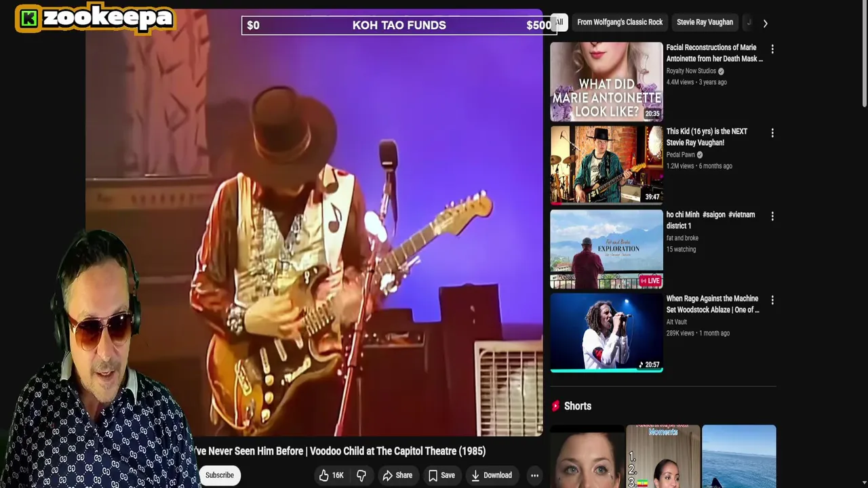Open the Shorts section heading
This screenshot has width=868, height=488.
(578, 406)
